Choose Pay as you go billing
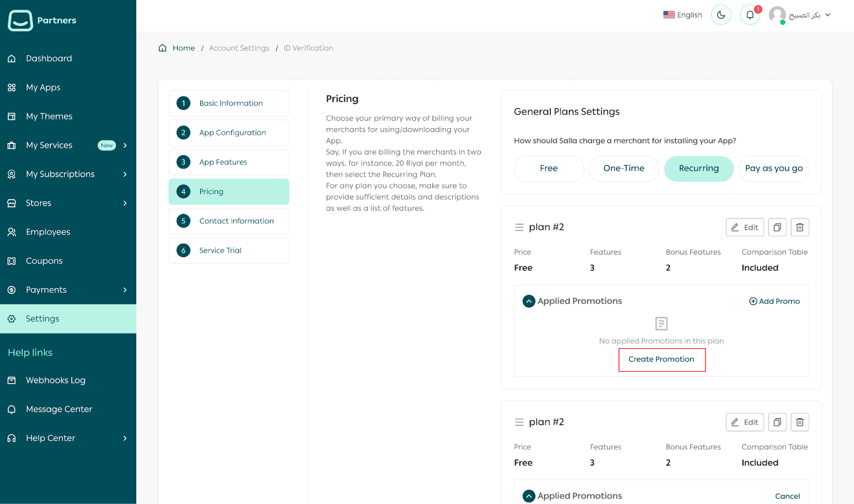 (773, 169)
